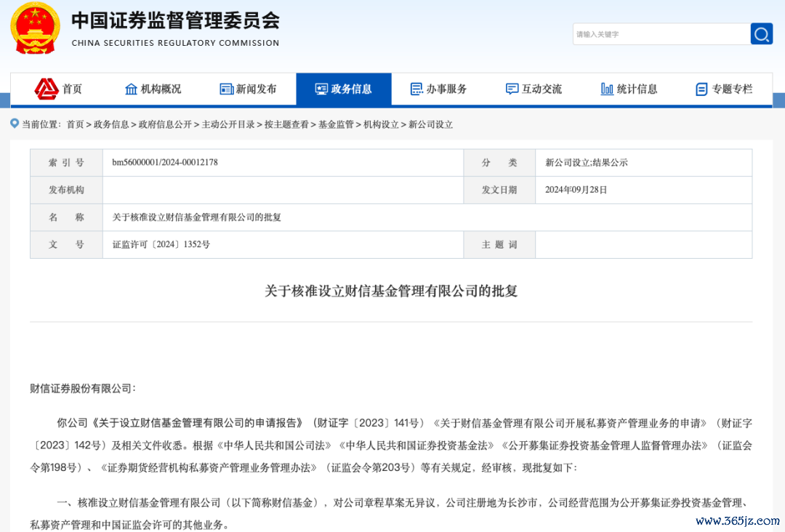This screenshot has height=532, width=785.
Task: Click the magnifier search button
Action: pos(761,34)
